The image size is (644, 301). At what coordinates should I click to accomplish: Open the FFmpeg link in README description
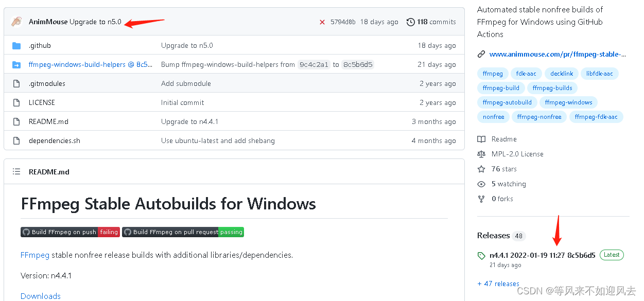tap(35, 255)
